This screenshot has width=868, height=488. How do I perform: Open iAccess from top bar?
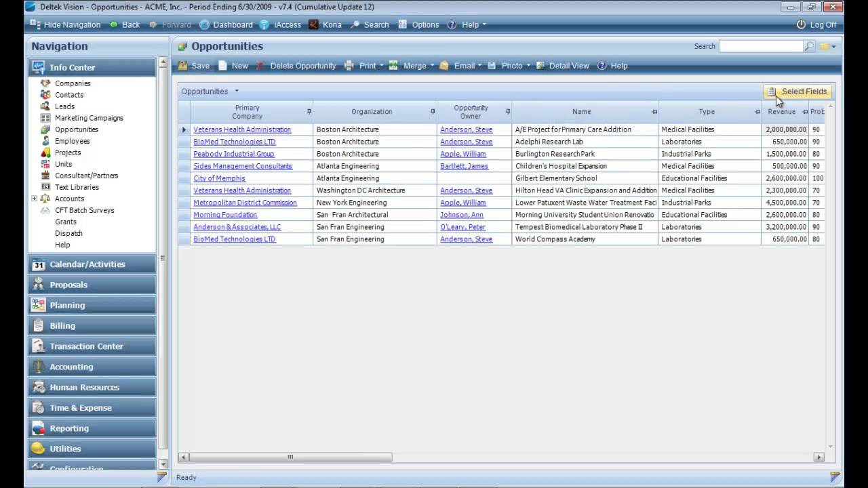tap(281, 24)
